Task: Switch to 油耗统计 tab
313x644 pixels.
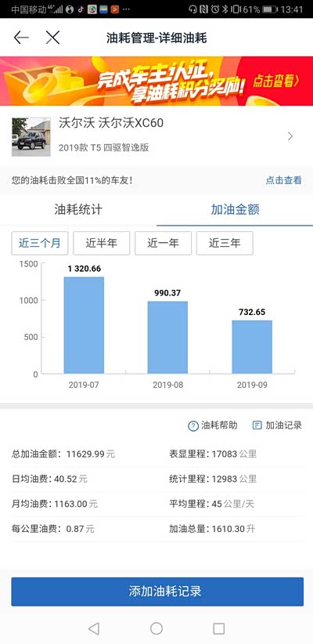Action: point(78,210)
